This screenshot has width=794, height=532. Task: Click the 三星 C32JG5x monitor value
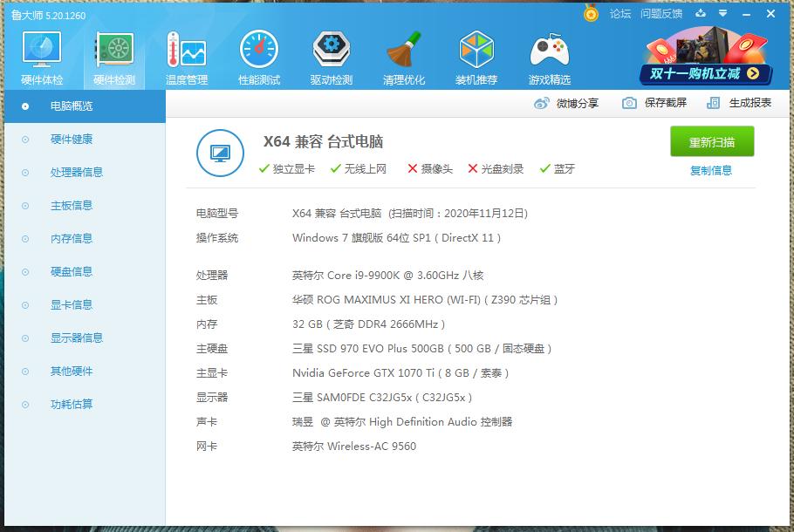point(382,398)
